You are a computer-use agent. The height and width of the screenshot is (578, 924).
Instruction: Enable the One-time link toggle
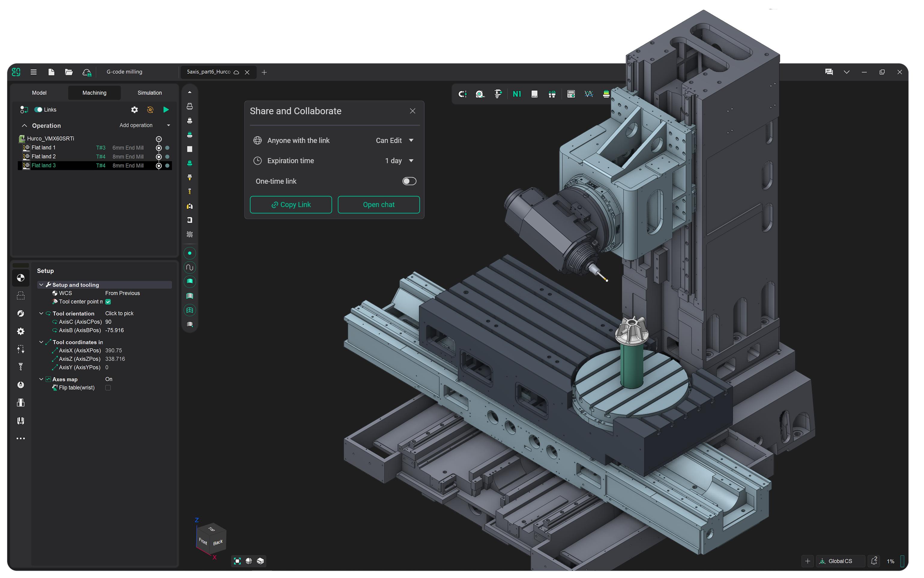pyautogui.click(x=409, y=181)
